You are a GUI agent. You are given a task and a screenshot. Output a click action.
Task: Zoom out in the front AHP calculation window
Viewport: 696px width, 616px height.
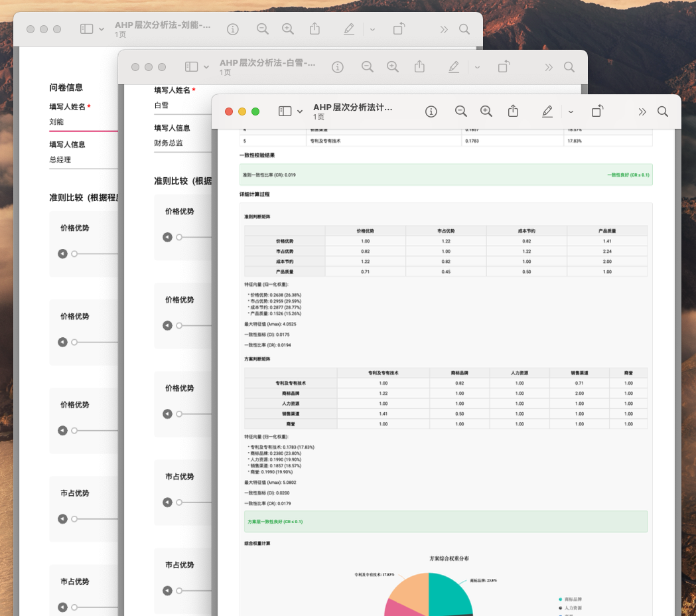(460, 112)
